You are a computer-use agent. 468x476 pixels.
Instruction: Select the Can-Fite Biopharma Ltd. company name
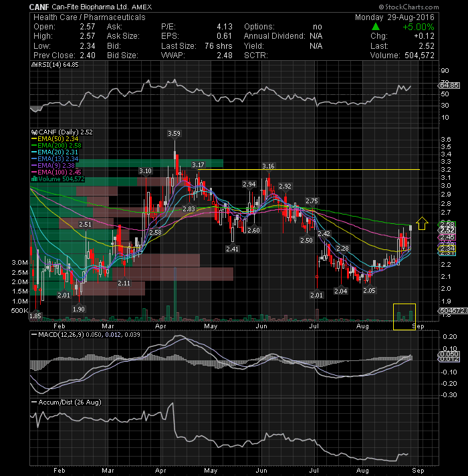90,7
